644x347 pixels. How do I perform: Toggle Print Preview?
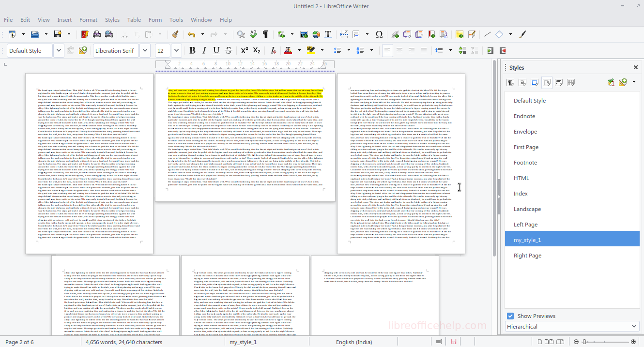(109, 34)
